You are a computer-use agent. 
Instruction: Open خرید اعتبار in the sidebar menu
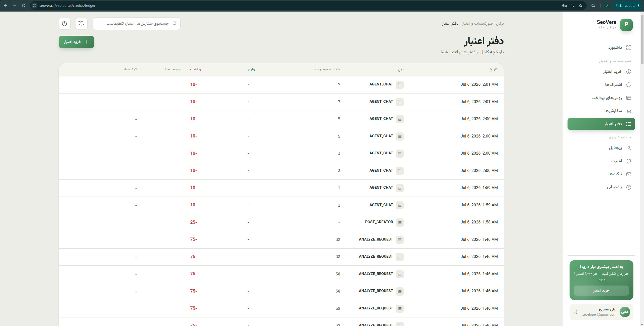click(x=601, y=72)
